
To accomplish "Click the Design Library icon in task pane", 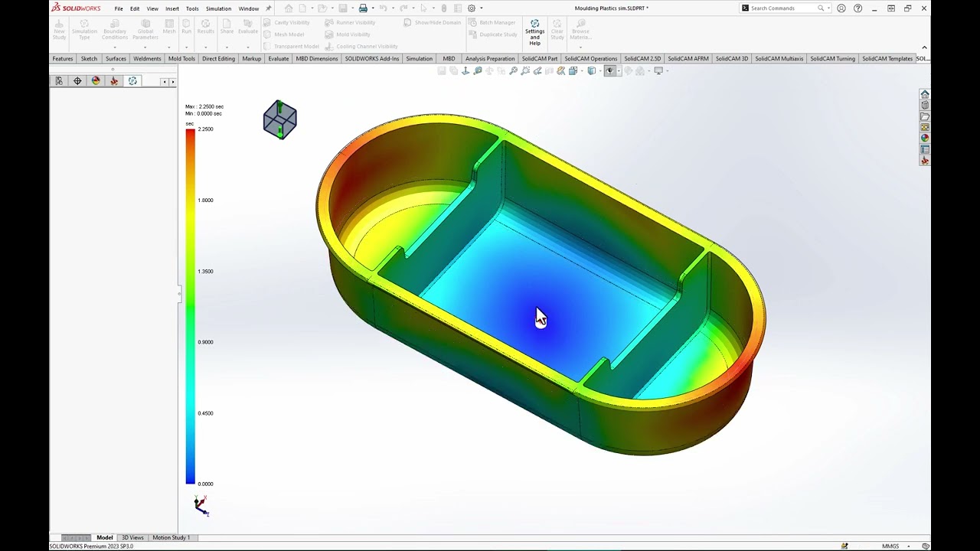I will (x=925, y=106).
